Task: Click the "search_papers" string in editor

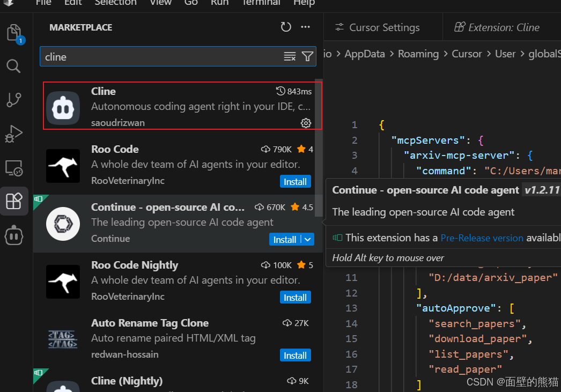Action: coord(475,324)
